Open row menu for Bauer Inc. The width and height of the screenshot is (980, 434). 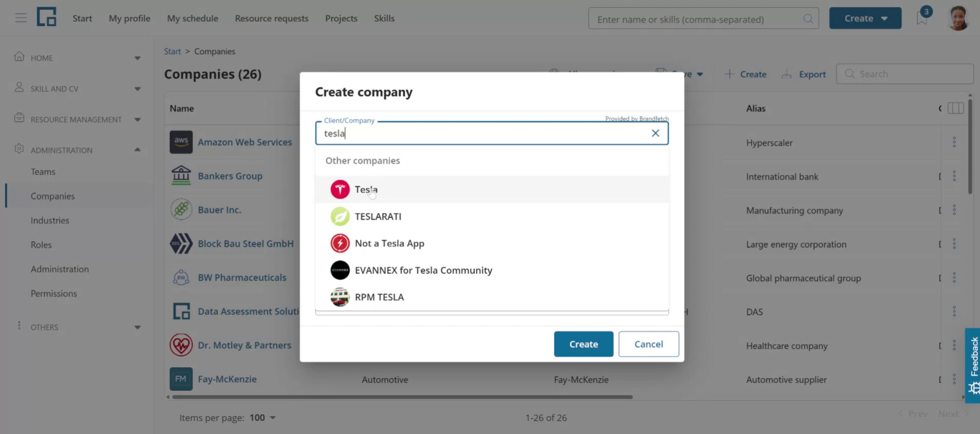954,210
